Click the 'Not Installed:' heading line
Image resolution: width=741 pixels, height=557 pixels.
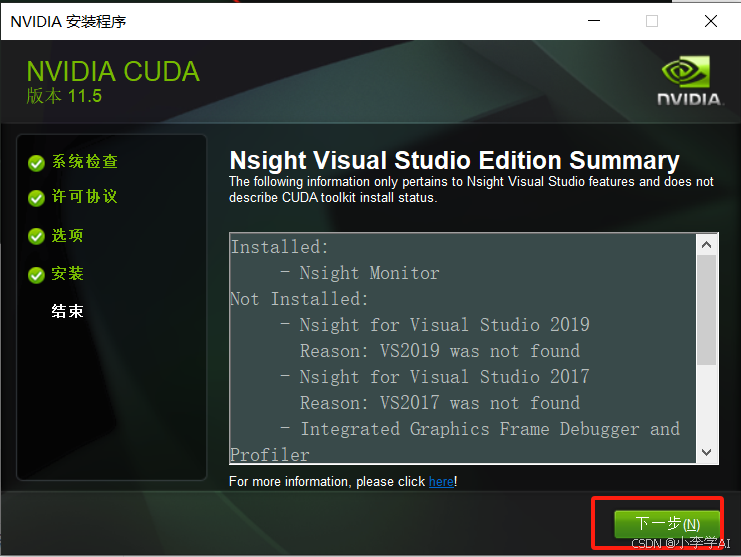pos(299,299)
